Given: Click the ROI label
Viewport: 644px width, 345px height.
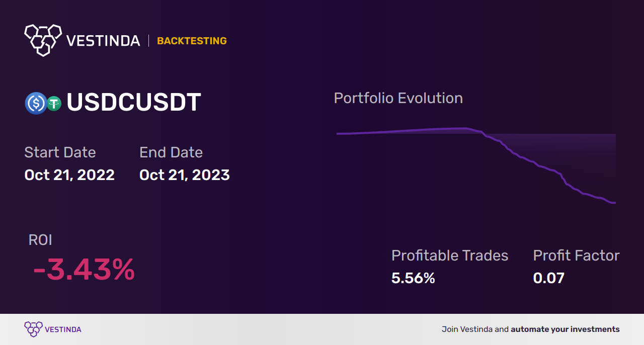Looking at the screenshot, I should tap(40, 240).
